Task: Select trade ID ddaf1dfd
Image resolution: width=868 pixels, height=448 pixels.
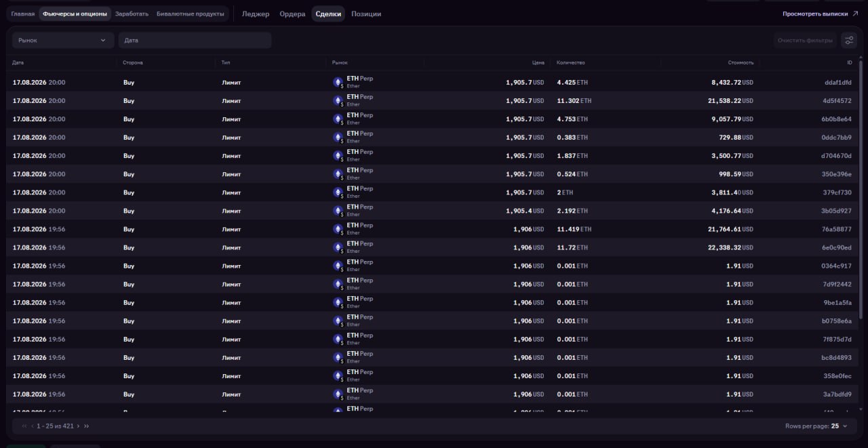Action: (837, 83)
